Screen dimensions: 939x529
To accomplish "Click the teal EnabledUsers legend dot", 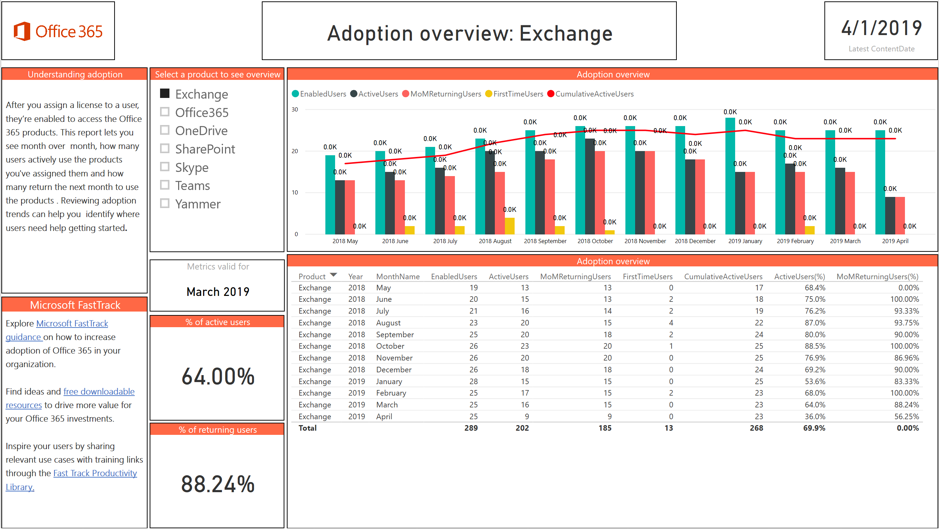I will (x=296, y=94).
